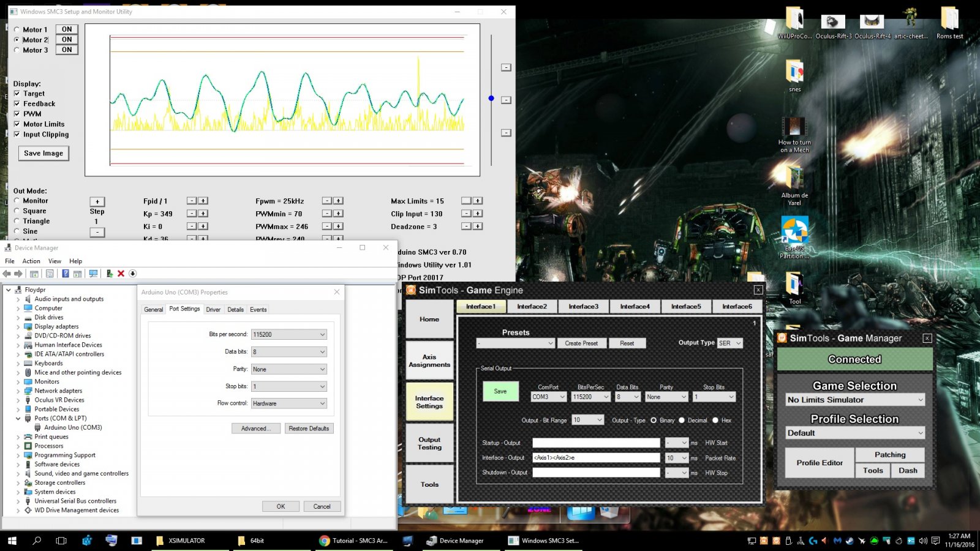Image resolution: width=980 pixels, height=551 pixels.
Task: Open the Bits per second dropdown
Action: [289, 334]
